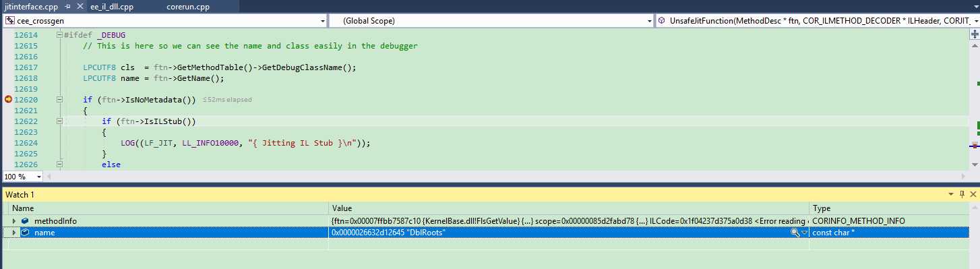Expand the methodInfo watch entry
The width and height of the screenshot is (980, 269).
pos(14,220)
